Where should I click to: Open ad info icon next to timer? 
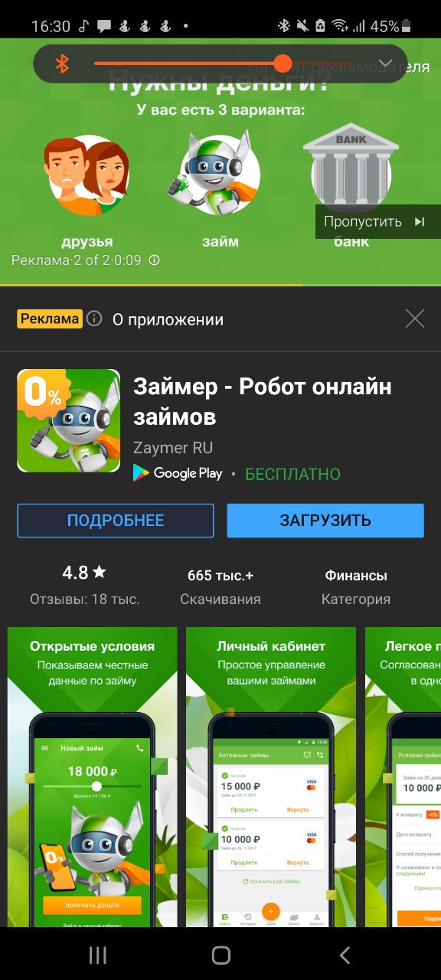(154, 260)
